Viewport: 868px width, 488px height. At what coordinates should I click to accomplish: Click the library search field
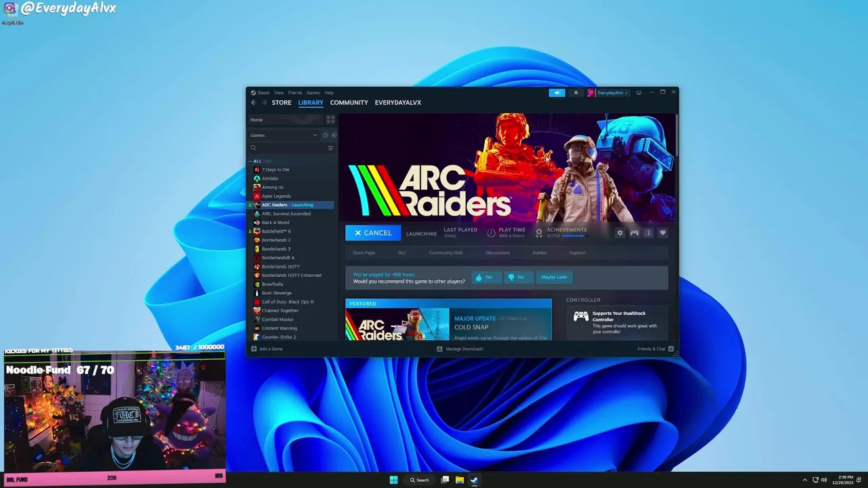(x=288, y=148)
